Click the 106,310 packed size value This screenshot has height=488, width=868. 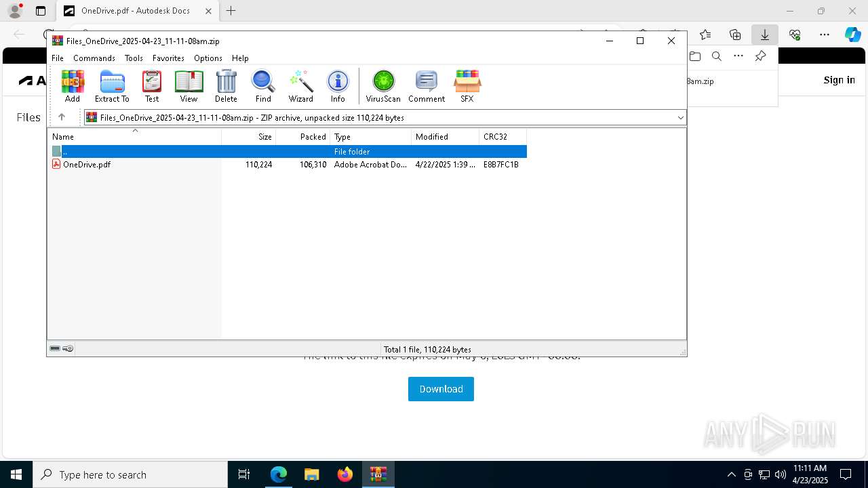click(x=313, y=165)
